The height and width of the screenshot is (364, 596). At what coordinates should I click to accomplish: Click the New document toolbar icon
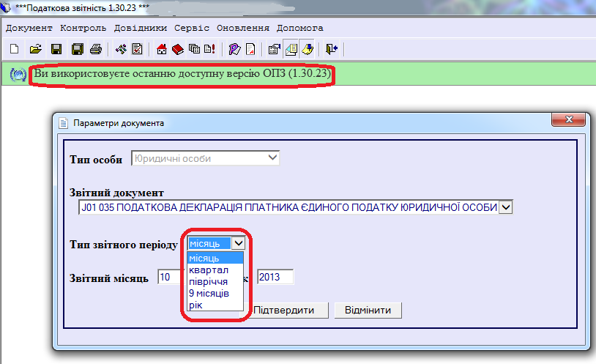tap(15, 49)
